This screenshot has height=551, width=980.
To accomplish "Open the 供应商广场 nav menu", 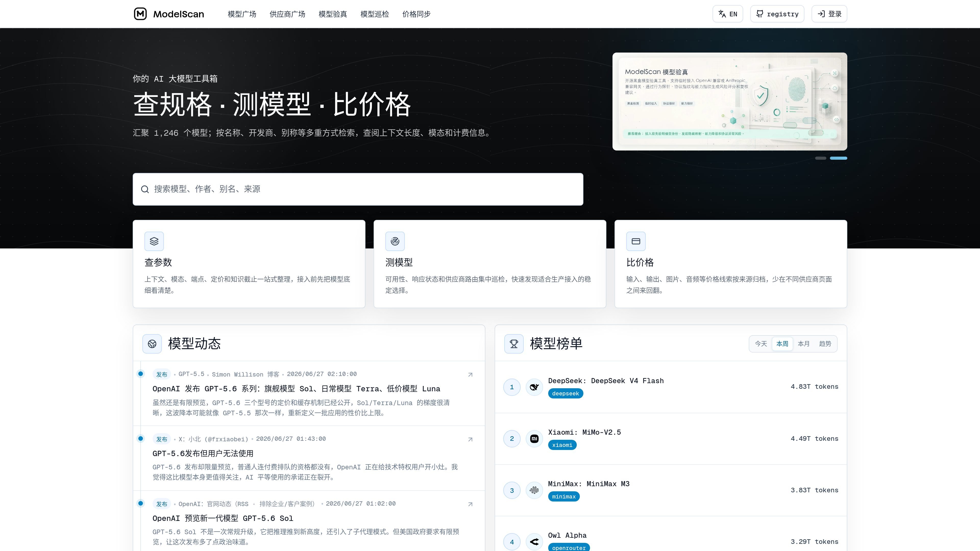I will (287, 14).
